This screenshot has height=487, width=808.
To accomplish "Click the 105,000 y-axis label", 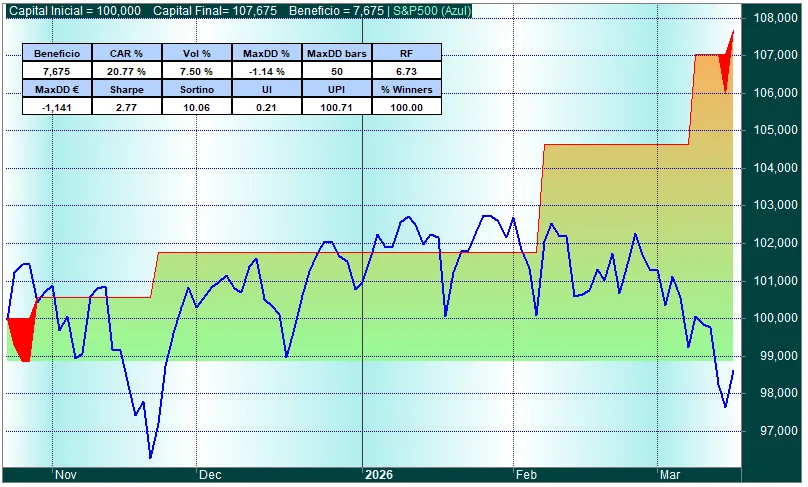I will pos(776,130).
